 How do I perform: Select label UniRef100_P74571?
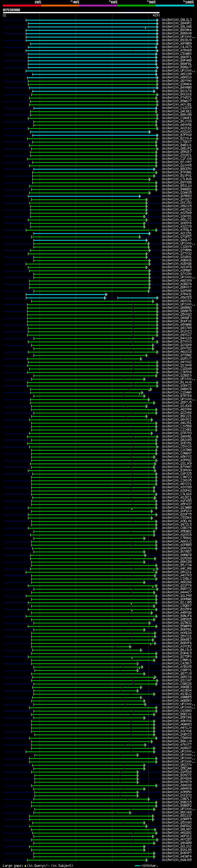(x=177, y=98)
